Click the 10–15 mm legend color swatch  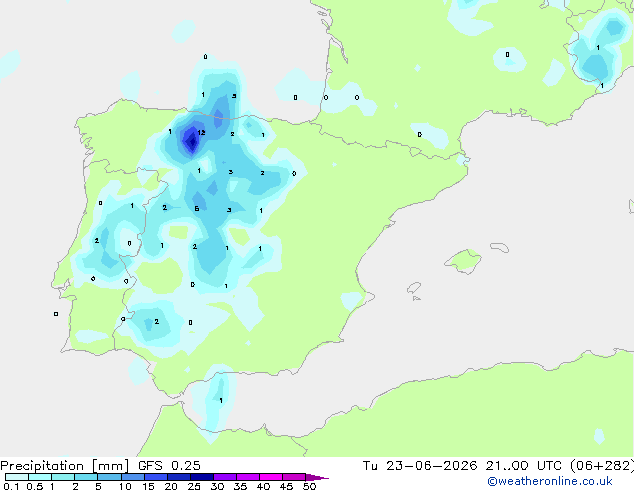[132, 477]
